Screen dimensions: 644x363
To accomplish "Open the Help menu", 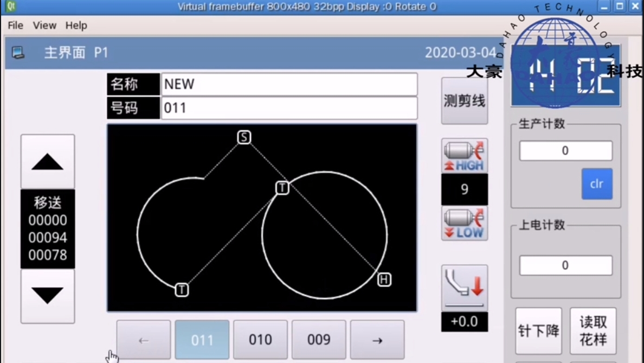I will point(76,26).
